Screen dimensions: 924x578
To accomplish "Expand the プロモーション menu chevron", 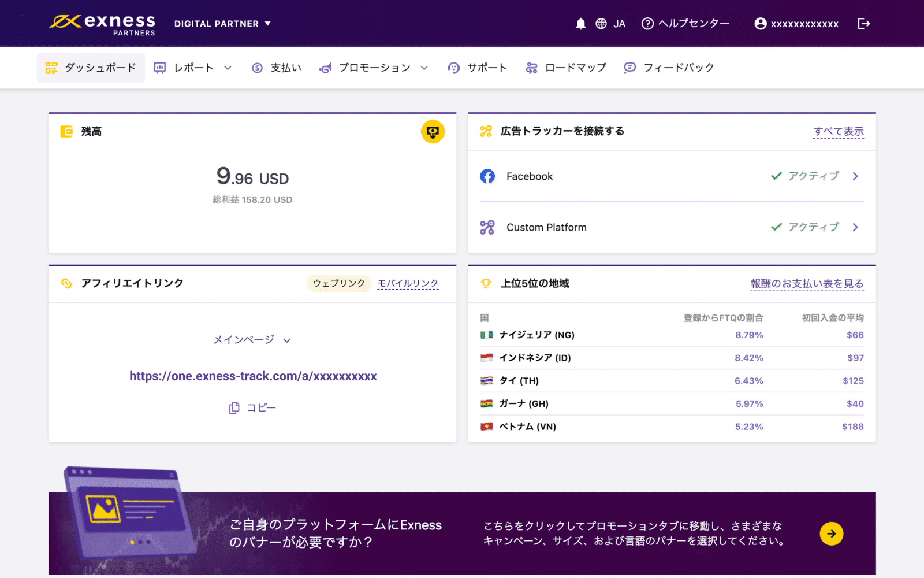I will pyautogui.click(x=424, y=68).
